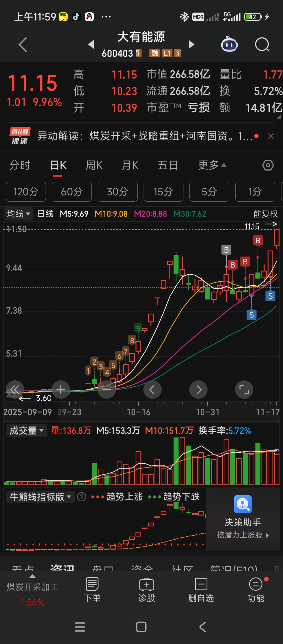Screen dimensions: 283x644
Task: Expand 煤炭开采加工 sector panel
Action: pyautogui.click(x=32, y=591)
